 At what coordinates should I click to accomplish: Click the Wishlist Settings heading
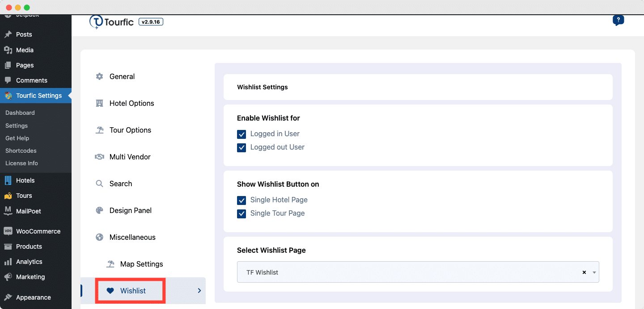coord(263,87)
